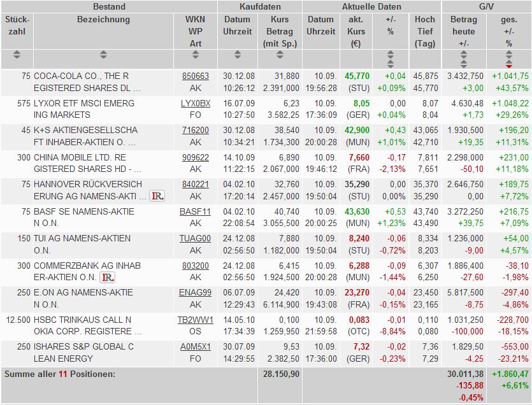Select HSBC TRINKAUS CALL N name text
532x405 pixels.
coord(82,320)
